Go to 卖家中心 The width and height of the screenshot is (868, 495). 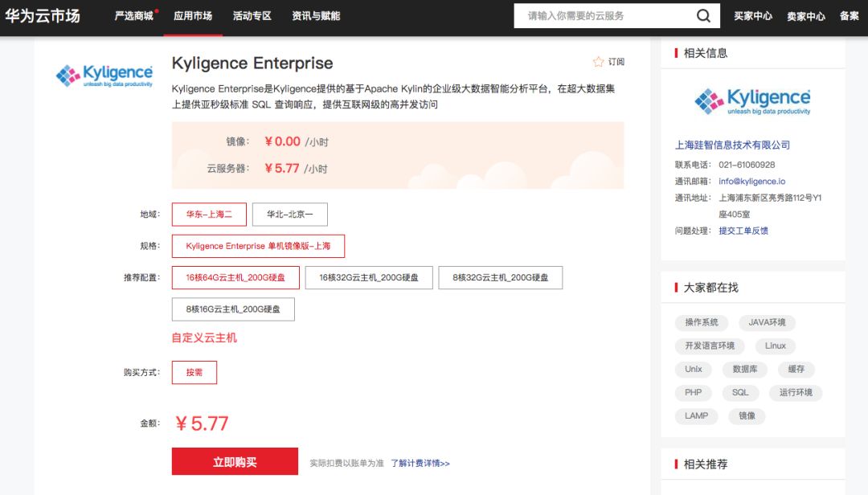pos(806,16)
